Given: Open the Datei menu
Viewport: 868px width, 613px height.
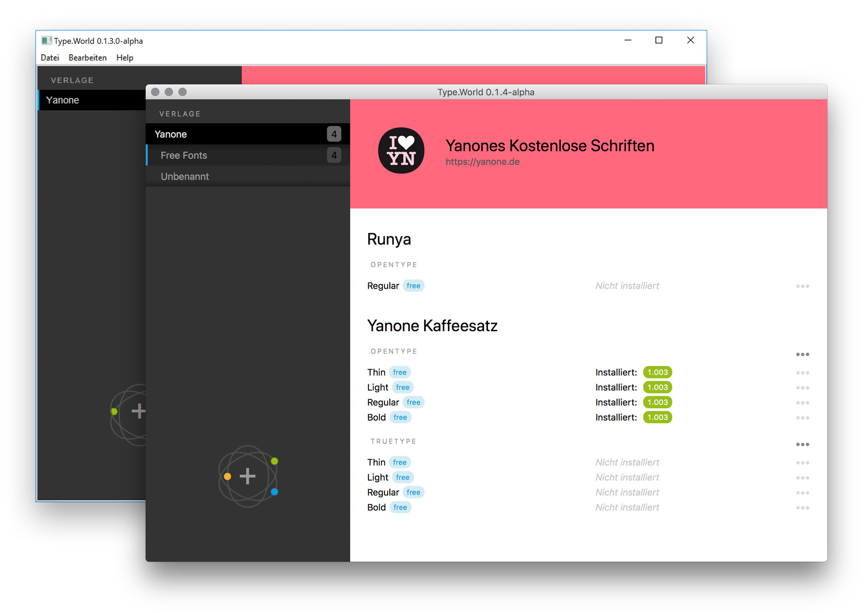Looking at the screenshot, I should click(x=50, y=57).
